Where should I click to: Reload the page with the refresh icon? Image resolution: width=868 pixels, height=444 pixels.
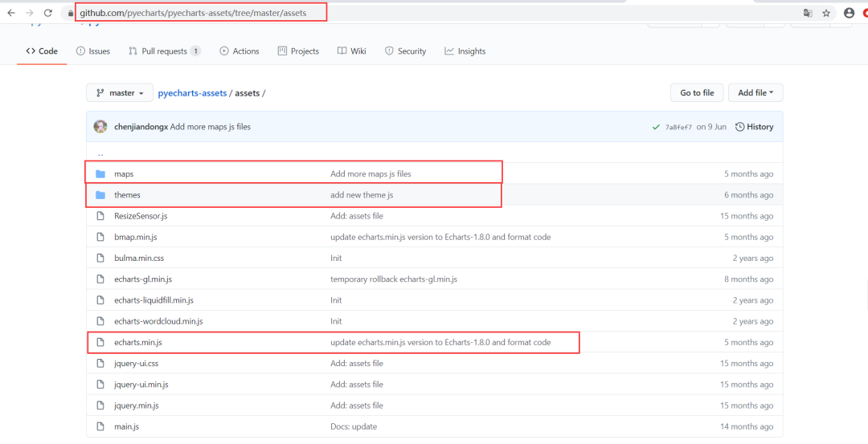(48, 13)
